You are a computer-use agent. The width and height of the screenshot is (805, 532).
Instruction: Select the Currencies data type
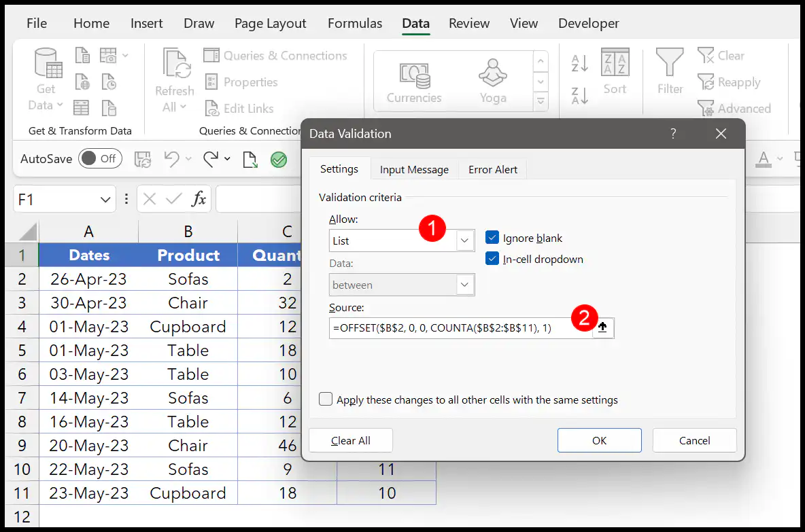414,82
